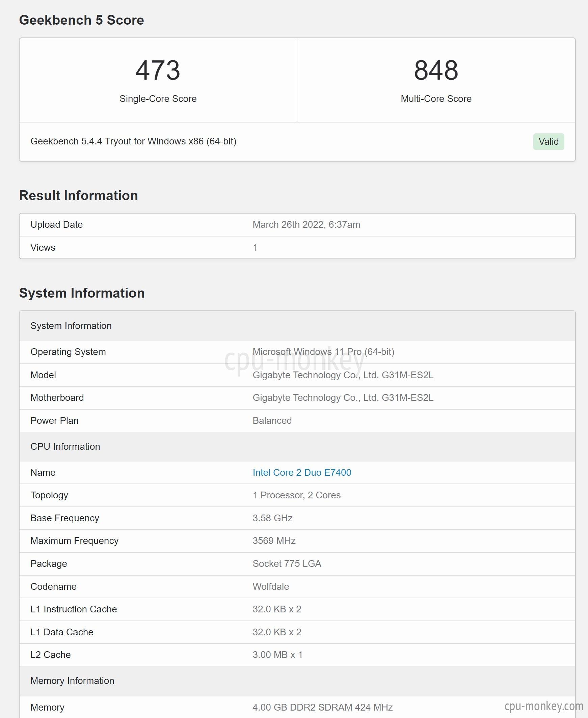This screenshot has width=588, height=718.
Task: Select the Microsoft Windows 11 Pro value
Action: (x=323, y=352)
